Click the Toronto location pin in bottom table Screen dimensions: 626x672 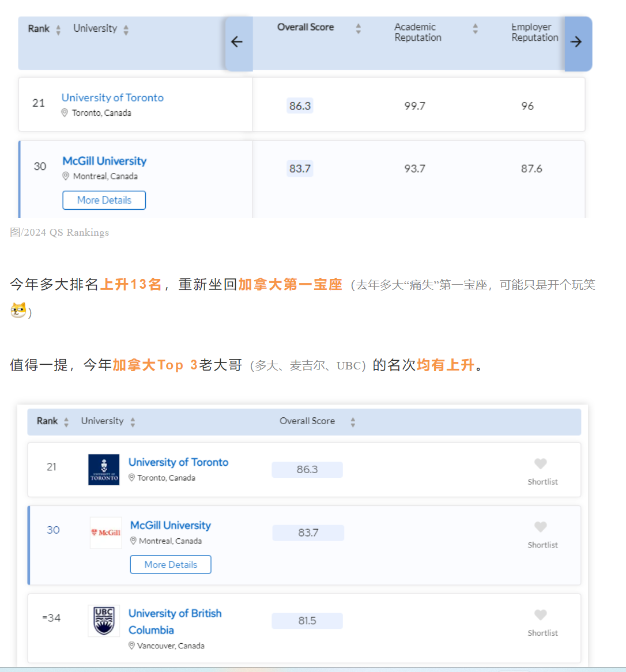(131, 477)
